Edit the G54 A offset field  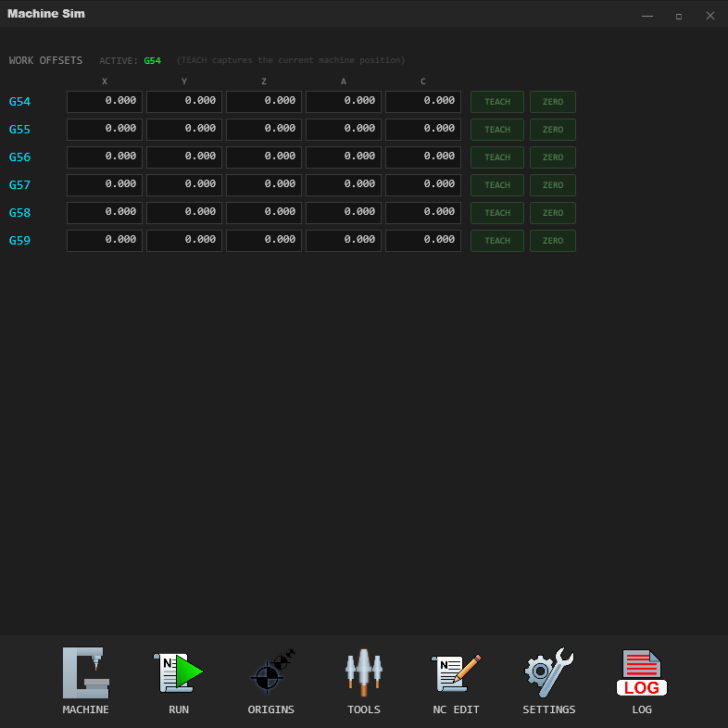[x=344, y=102]
